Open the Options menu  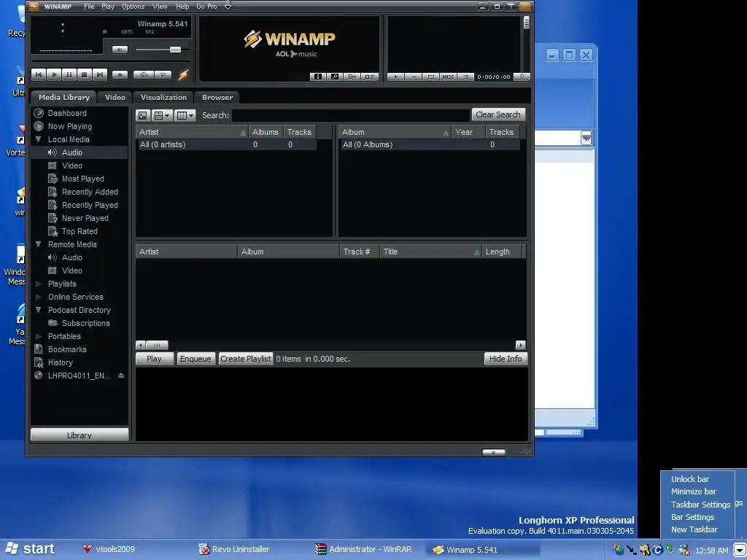(x=133, y=6)
